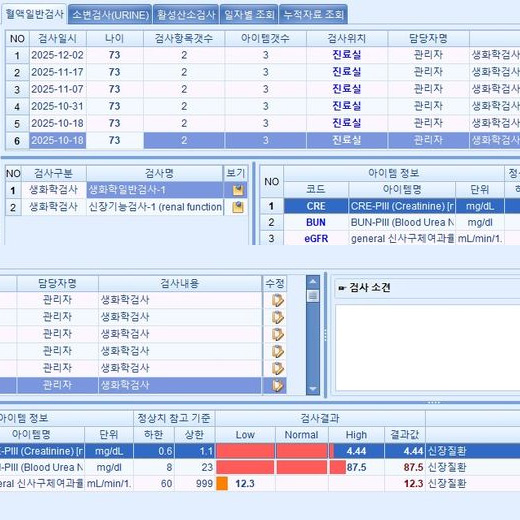
Task: Click the Normal column header
Action: [x=302, y=435]
